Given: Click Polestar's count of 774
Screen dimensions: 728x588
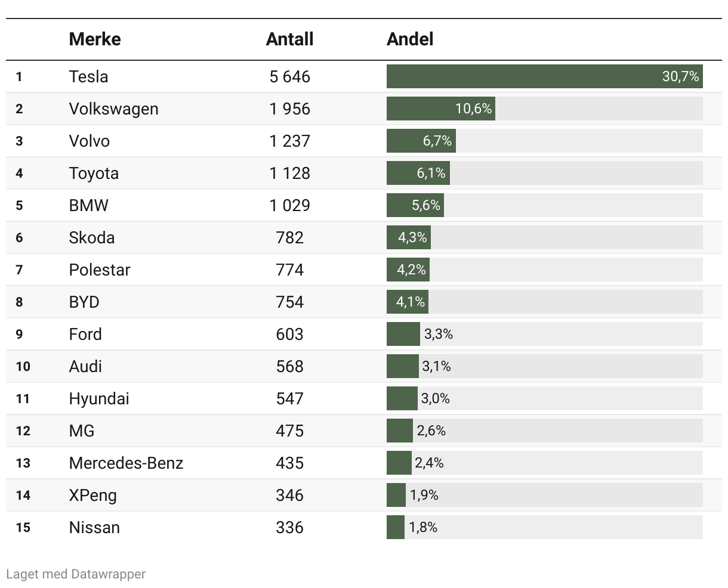Looking at the screenshot, I should coord(289,270).
